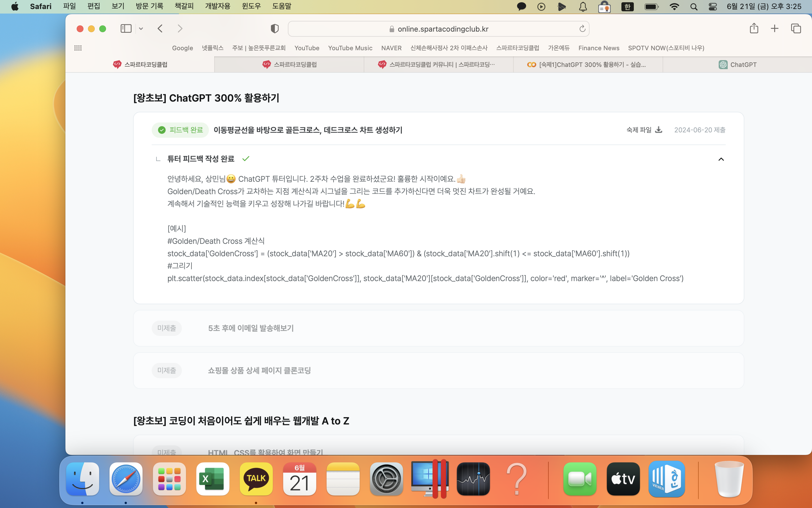The image size is (812, 508).
Task: Open the sidebar options dropdown chevron
Action: [x=141, y=29]
